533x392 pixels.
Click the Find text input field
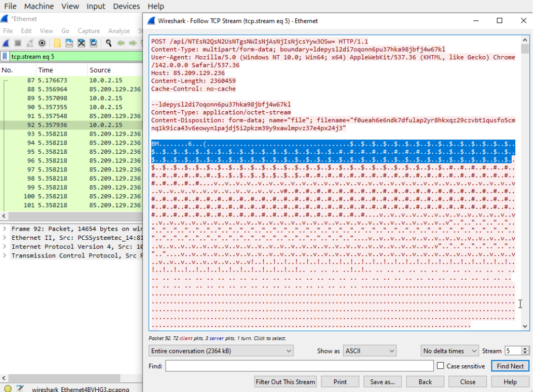299,366
